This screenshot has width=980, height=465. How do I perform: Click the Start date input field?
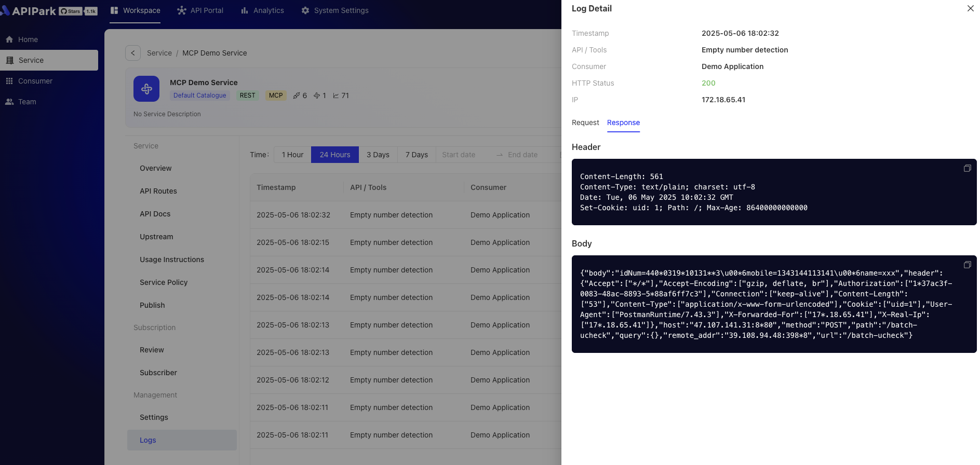coord(459,155)
